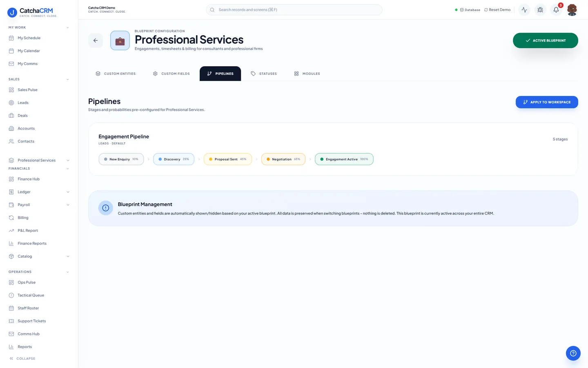Image resolution: width=588 pixels, height=368 pixels.
Task: Click Reset Demo
Action: 497,10
